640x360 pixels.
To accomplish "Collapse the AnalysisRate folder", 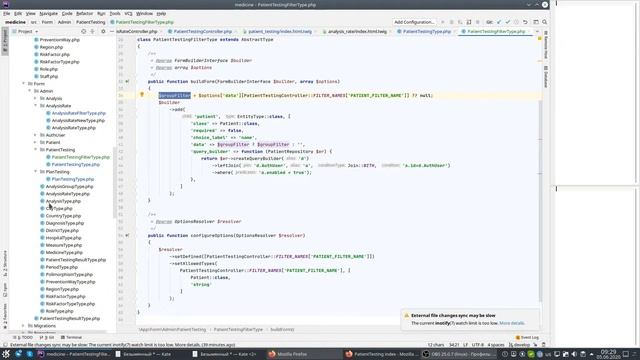I will click(36, 106).
